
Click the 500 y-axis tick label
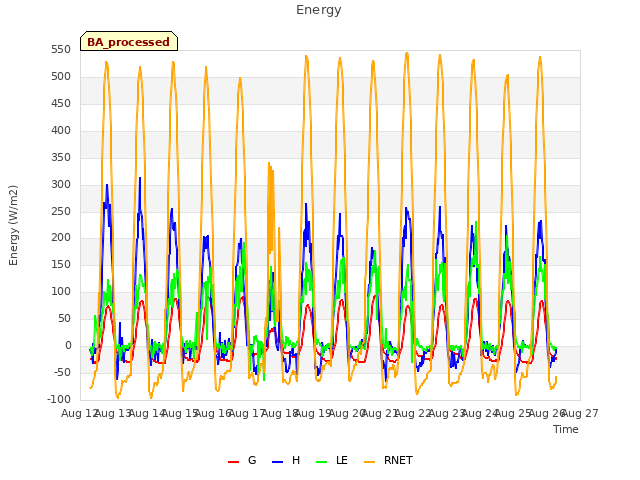[x=61, y=77]
